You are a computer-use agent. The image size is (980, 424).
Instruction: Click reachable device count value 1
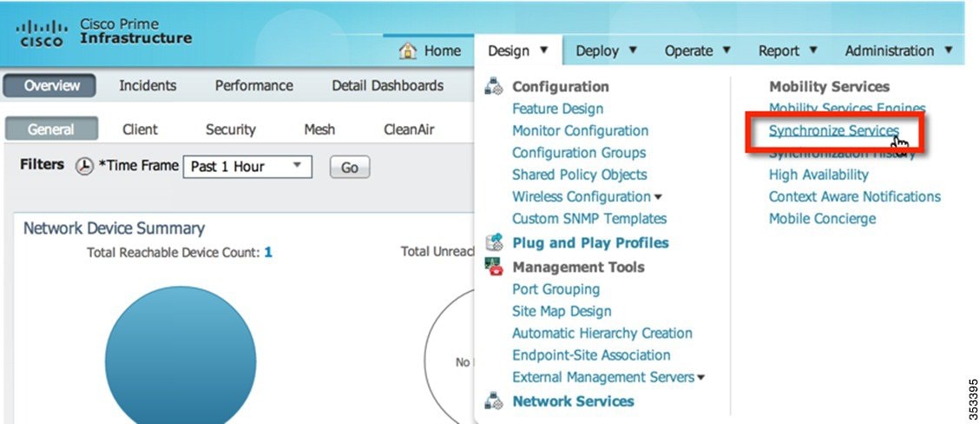(x=268, y=252)
